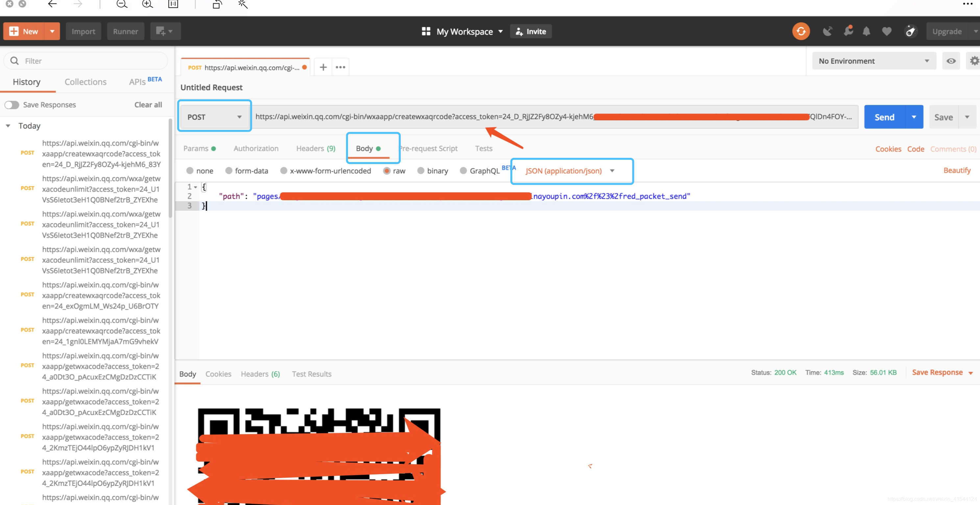This screenshot has width=980, height=505.
Task: Click the request URL input field
Action: point(555,117)
